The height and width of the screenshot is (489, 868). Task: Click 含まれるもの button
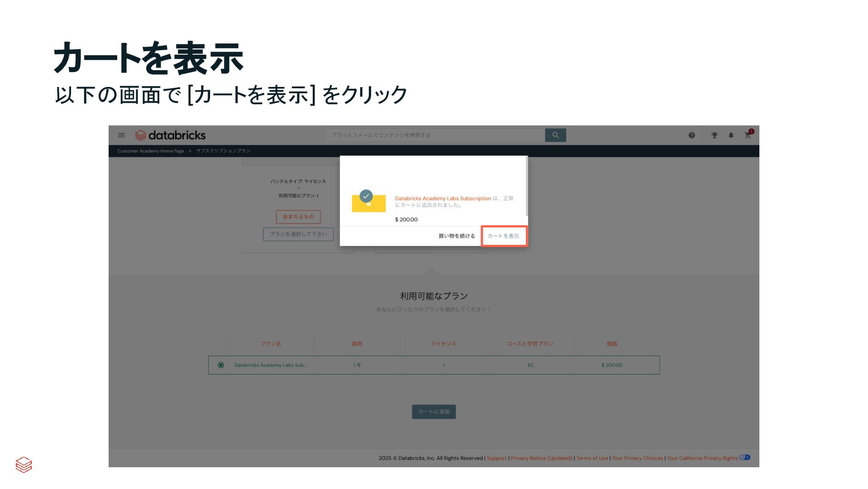tap(298, 217)
